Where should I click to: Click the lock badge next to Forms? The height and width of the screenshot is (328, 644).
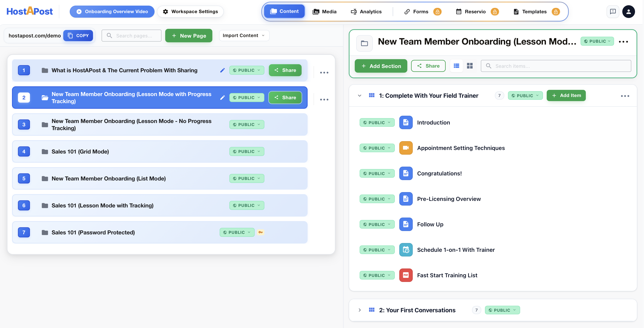[437, 11]
